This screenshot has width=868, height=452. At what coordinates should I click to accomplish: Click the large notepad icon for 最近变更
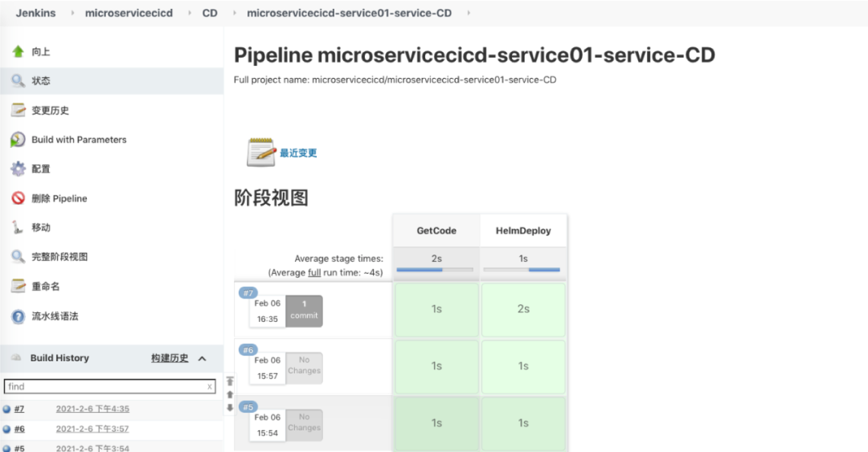[260, 153]
